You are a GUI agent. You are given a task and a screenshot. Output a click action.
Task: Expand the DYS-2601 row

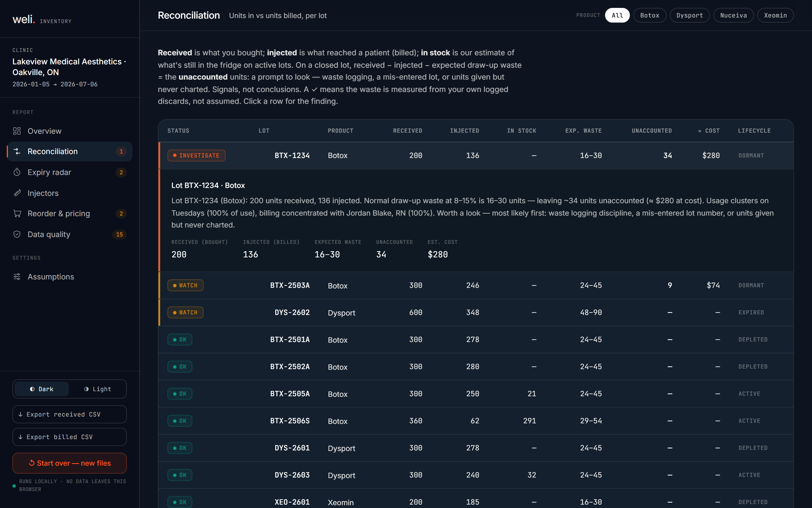[x=476, y=448]
